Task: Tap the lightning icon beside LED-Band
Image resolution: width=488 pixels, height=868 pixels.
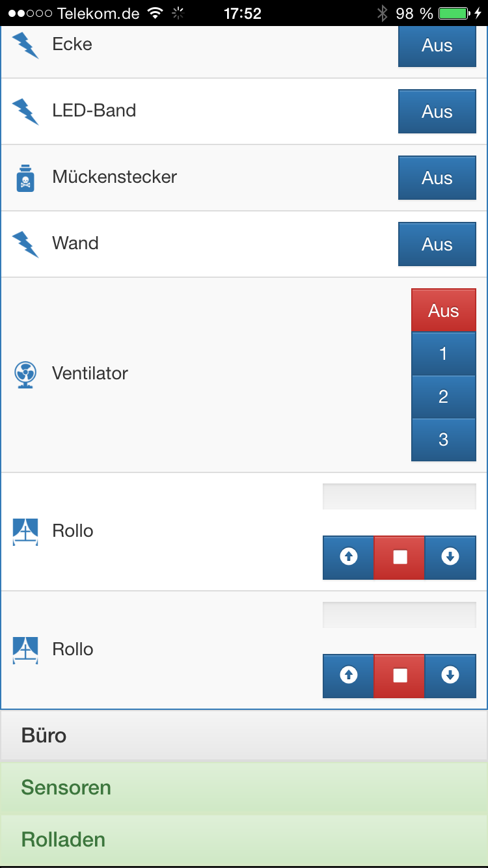Action: pyautogui.click(x=25, y=111)
